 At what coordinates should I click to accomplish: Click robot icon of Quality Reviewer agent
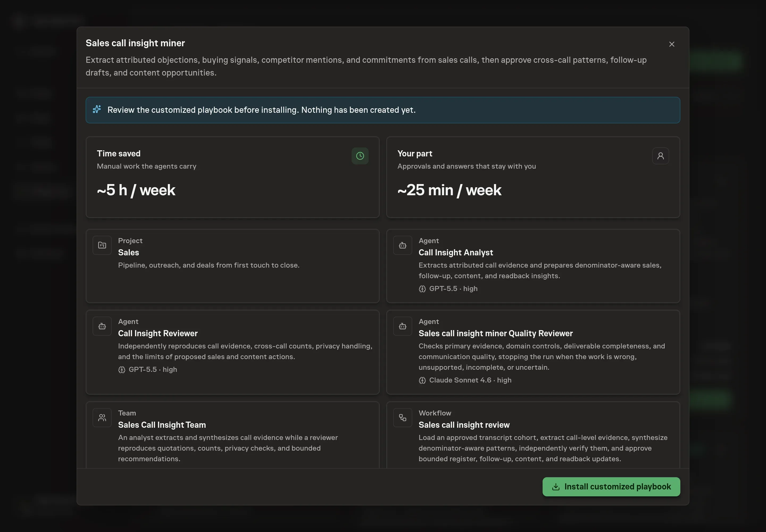click(x=402, y=326)
